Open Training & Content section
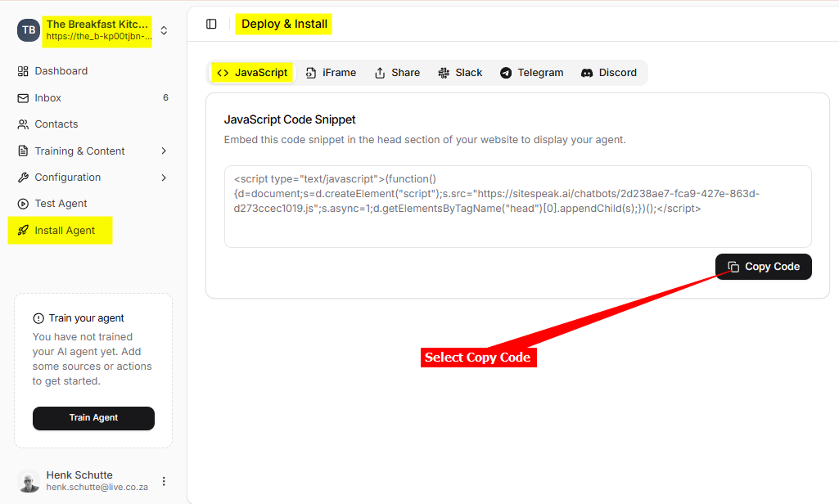Image resolution: width=839 pixels, height=504 pixels. pos(79,151)
